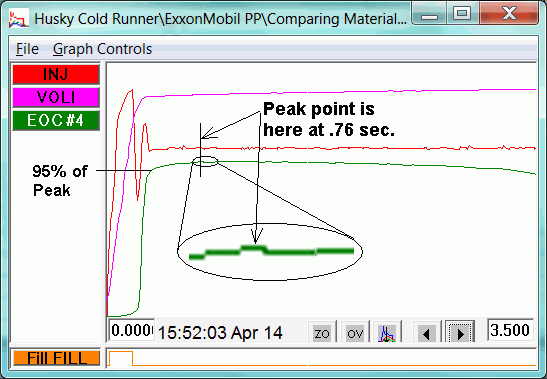Maximize the graph window

click(462, 14)
